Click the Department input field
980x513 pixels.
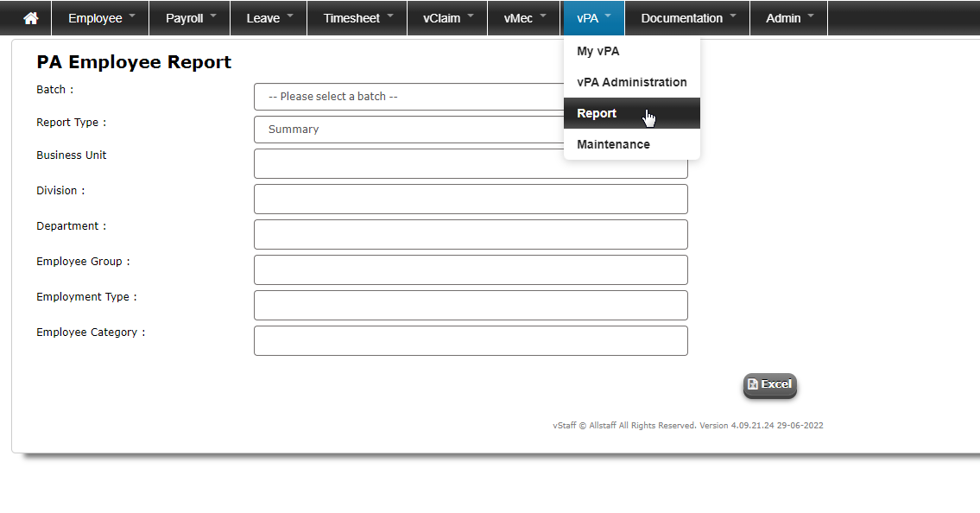coord(471,234)
